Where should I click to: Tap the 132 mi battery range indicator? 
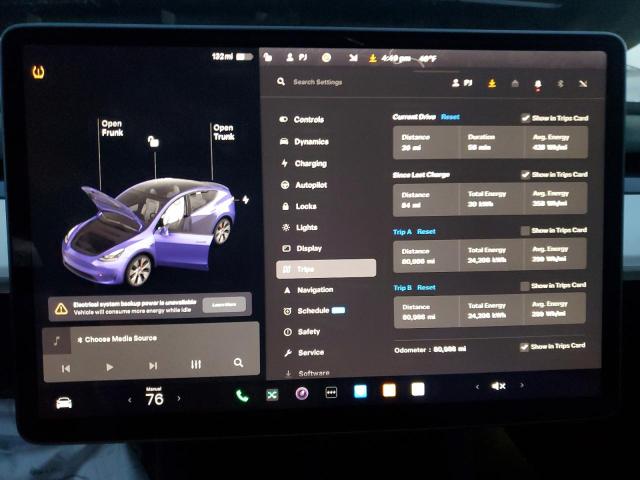(232, 56)
